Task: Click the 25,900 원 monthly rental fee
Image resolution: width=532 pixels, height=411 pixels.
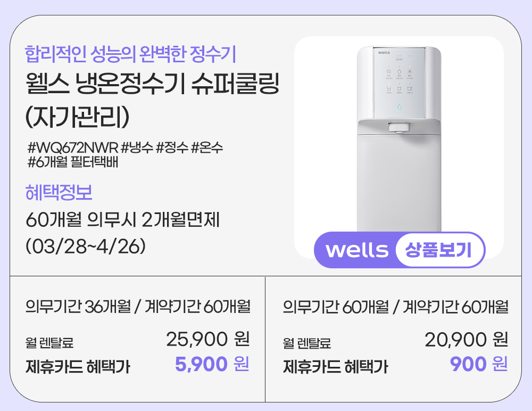Action: point(207,339)
